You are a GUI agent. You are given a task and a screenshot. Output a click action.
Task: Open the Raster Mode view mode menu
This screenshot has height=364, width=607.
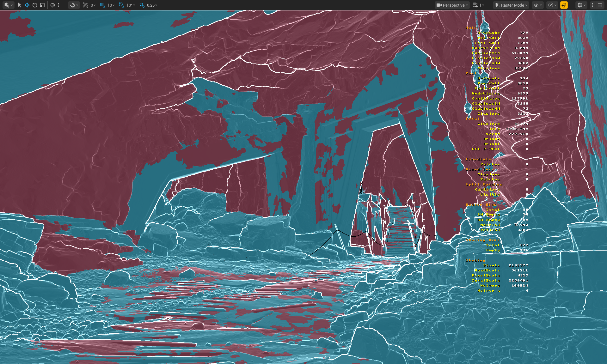coord(511,5)
